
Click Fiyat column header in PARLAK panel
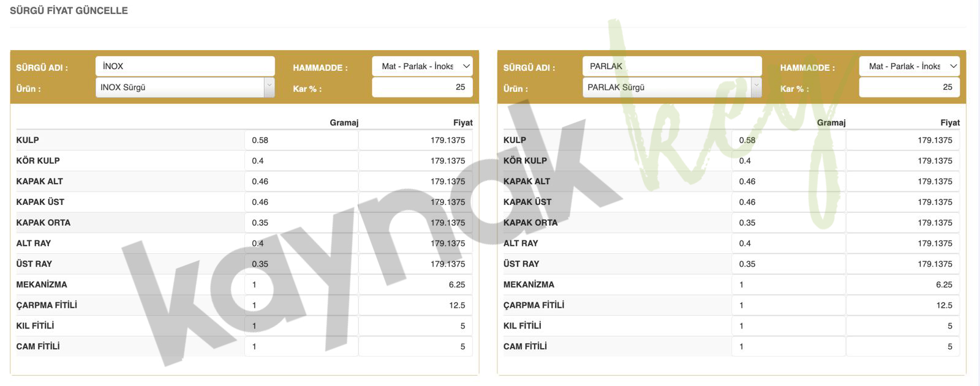tap(950, 122)
